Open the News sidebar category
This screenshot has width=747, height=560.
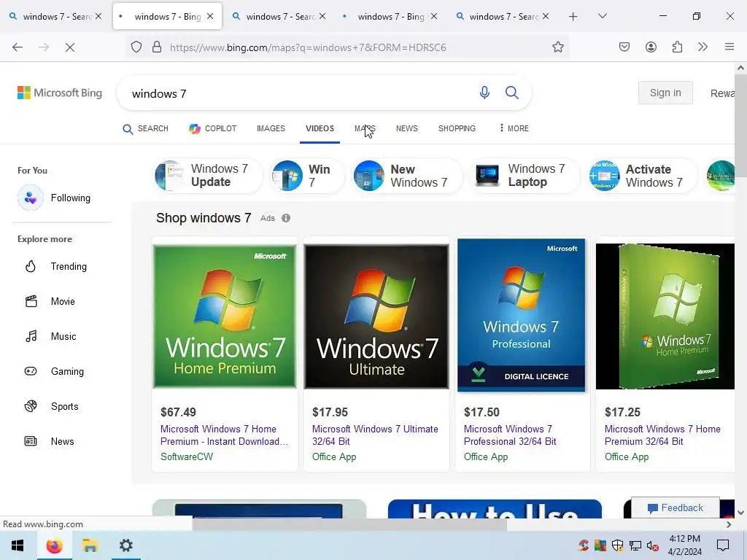click(x=50, y=441)
